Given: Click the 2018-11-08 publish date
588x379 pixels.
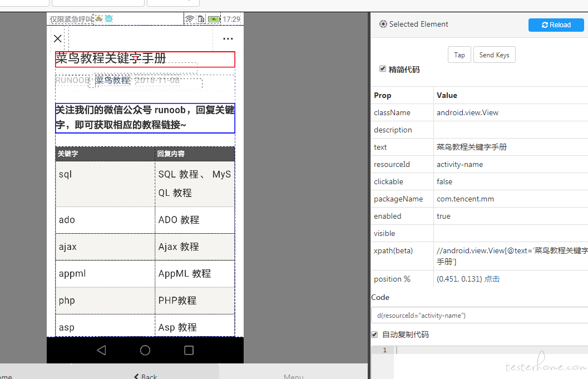Looking at the screenshot, I should (x=157, y=80).
